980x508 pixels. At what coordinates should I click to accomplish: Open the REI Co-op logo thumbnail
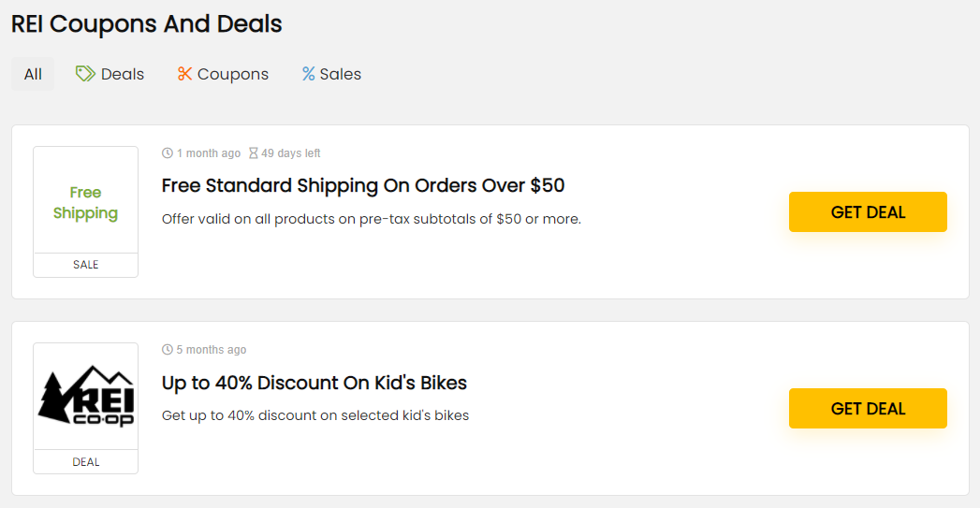[x=85, y=396]
